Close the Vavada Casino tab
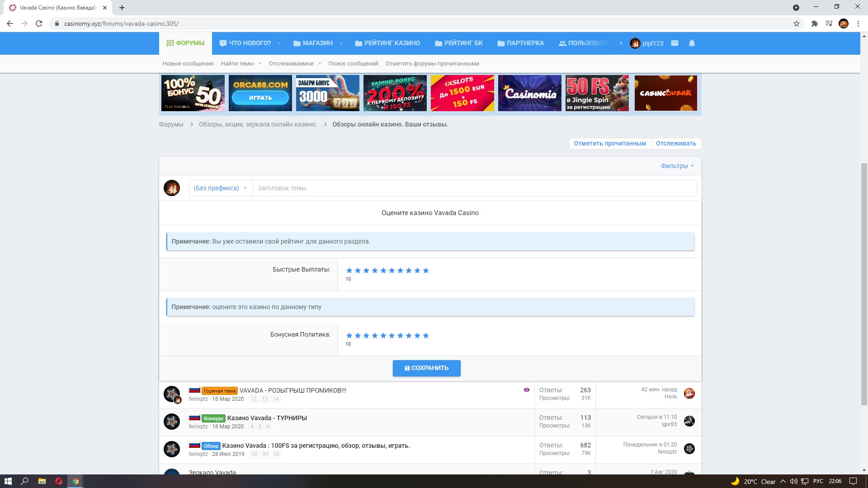The width and height of the screenshot is (868, 488). [105, 8]
